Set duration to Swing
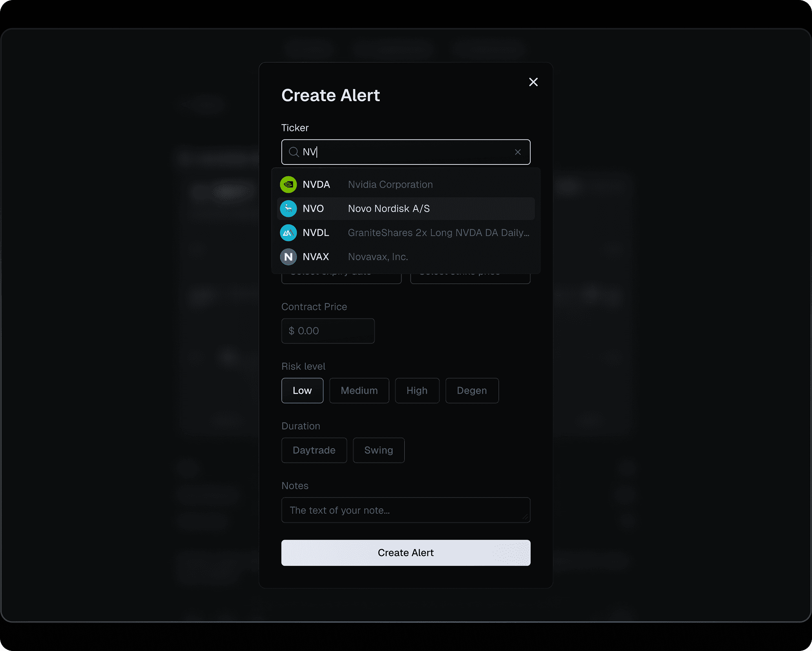812x651 pixels. [378, 450]
